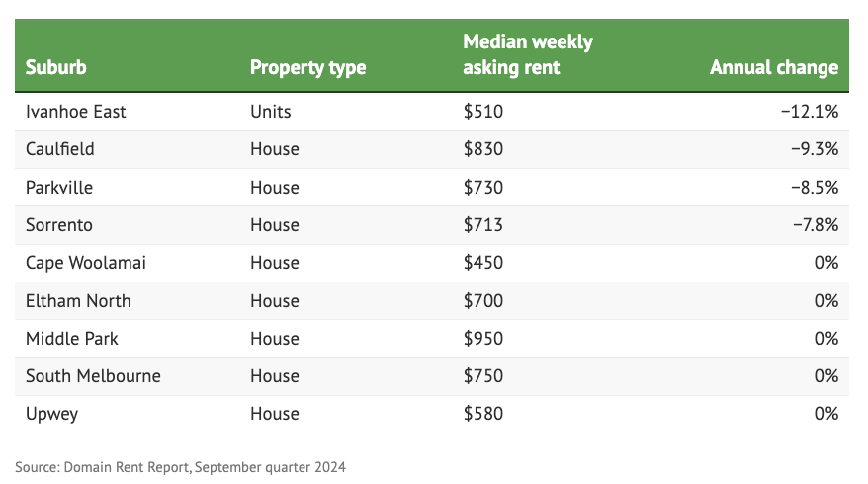Click the Median weekly asking rent header
868x484 pixels.
[527, 55]
